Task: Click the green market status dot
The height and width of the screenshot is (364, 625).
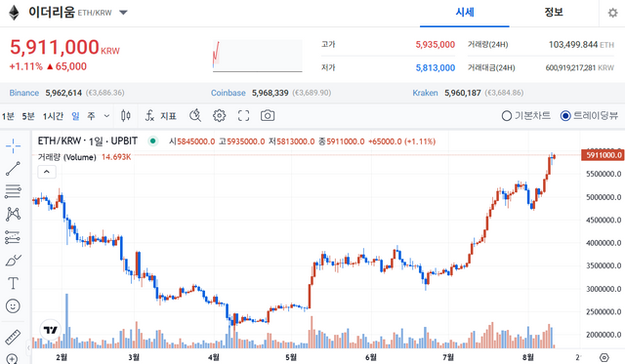Action: tap(152, 141)
